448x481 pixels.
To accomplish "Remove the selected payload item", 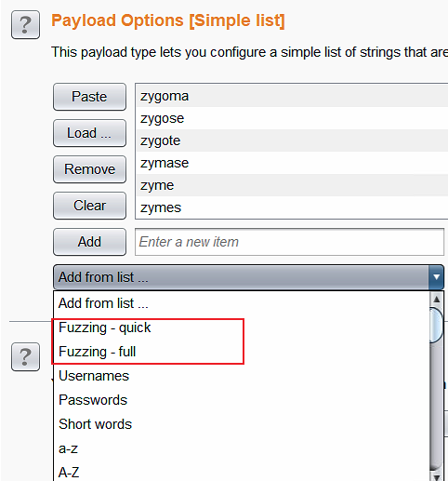I will click(89, 169).
